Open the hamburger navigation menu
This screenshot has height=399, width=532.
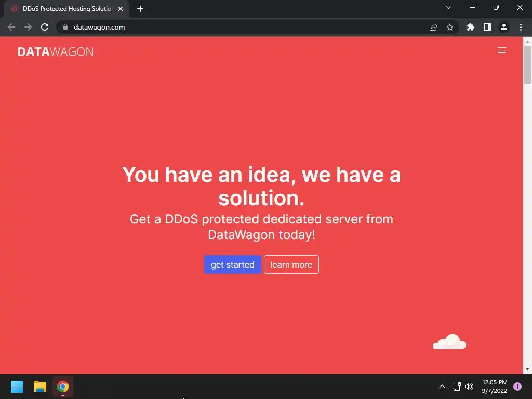(501, 50)
